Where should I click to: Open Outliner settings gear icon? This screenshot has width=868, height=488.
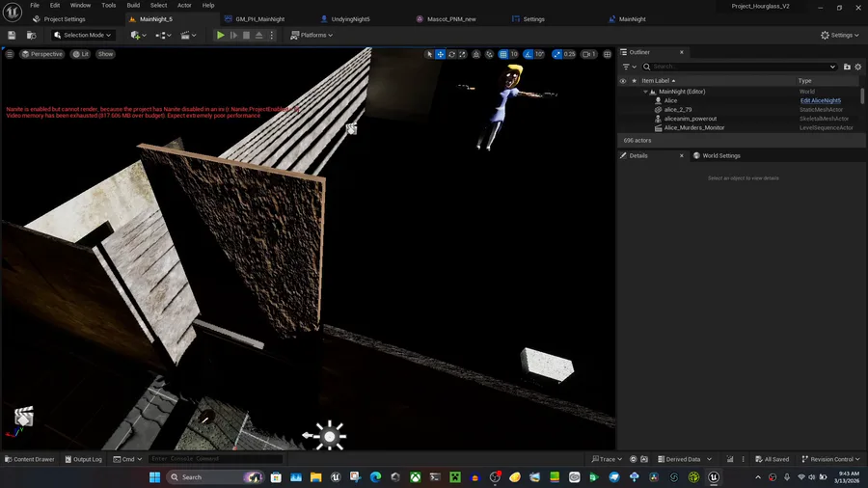click(x=858, y=67)
